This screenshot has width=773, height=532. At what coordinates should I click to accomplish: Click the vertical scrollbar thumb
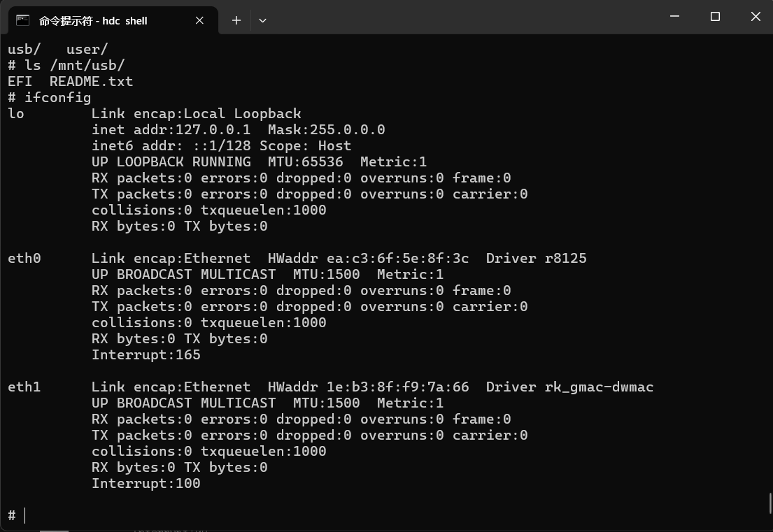[x=770, y=503]
